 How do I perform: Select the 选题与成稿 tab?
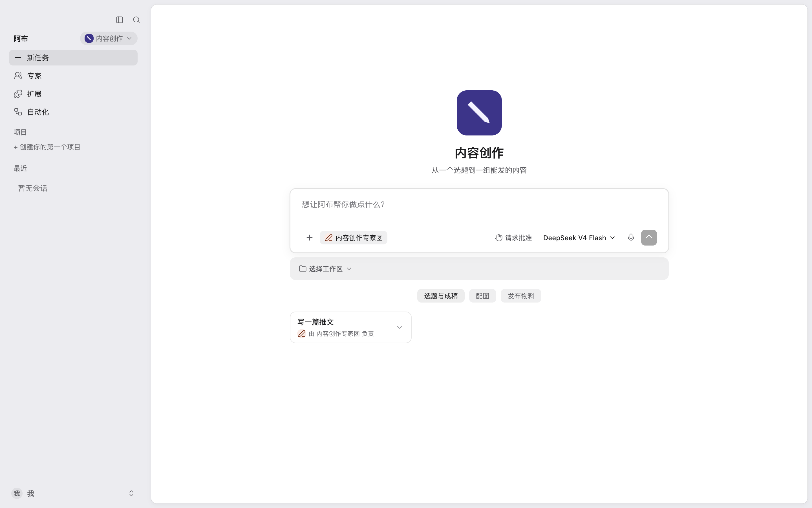point(441,296)
